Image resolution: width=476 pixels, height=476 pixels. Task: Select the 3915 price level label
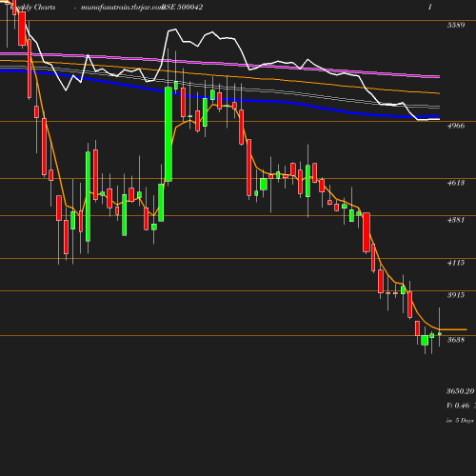(x=456, y=295)
